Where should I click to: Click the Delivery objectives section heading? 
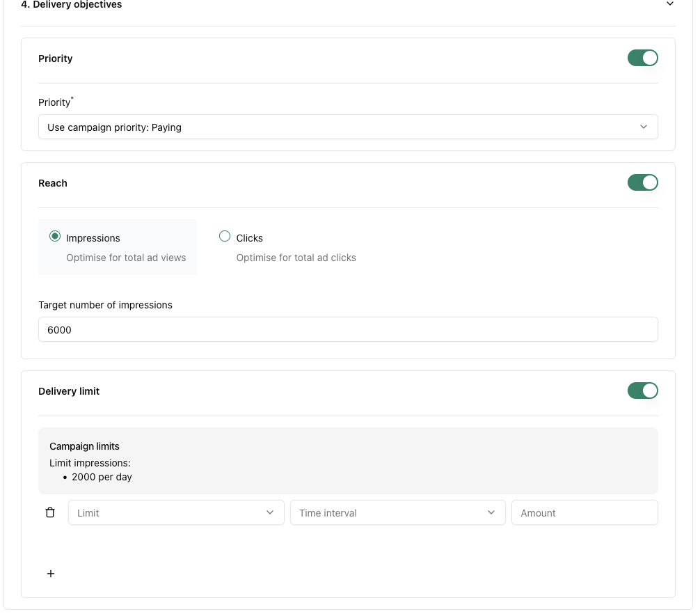[71, 5]
